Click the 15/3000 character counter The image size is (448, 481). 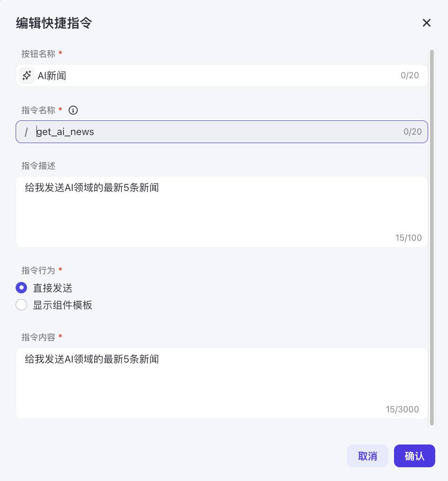(x=402, y=409)
